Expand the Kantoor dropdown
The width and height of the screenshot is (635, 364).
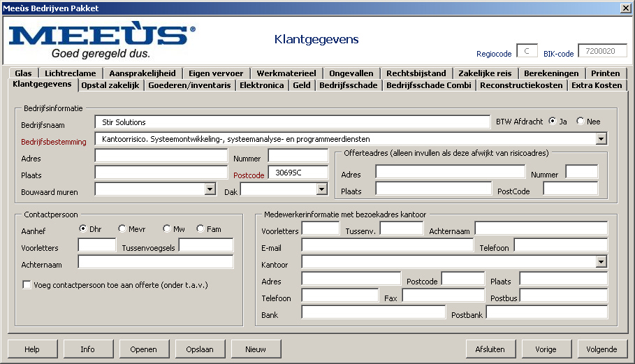click(x=601, y=262)
